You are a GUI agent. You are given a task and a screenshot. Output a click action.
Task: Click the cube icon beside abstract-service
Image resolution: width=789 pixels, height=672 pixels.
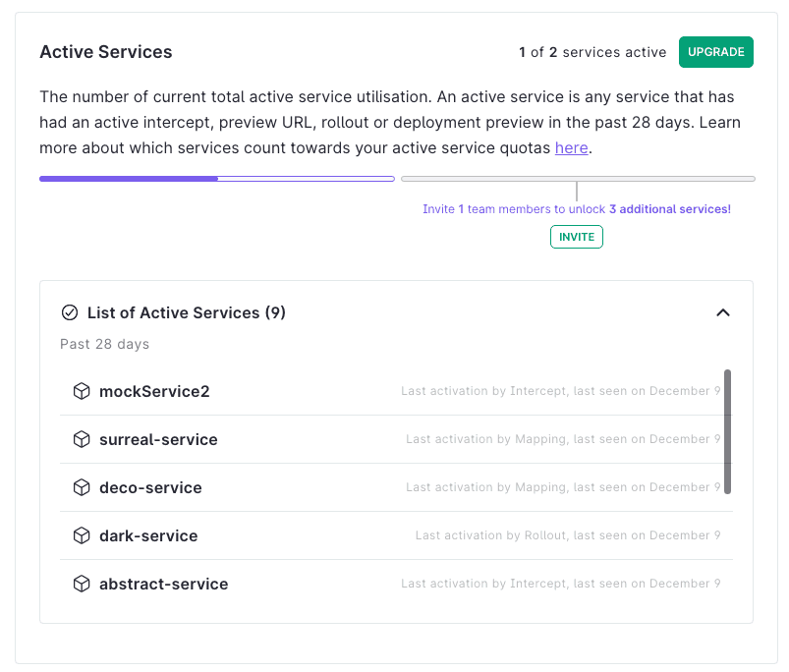click(x=82, y=584)
